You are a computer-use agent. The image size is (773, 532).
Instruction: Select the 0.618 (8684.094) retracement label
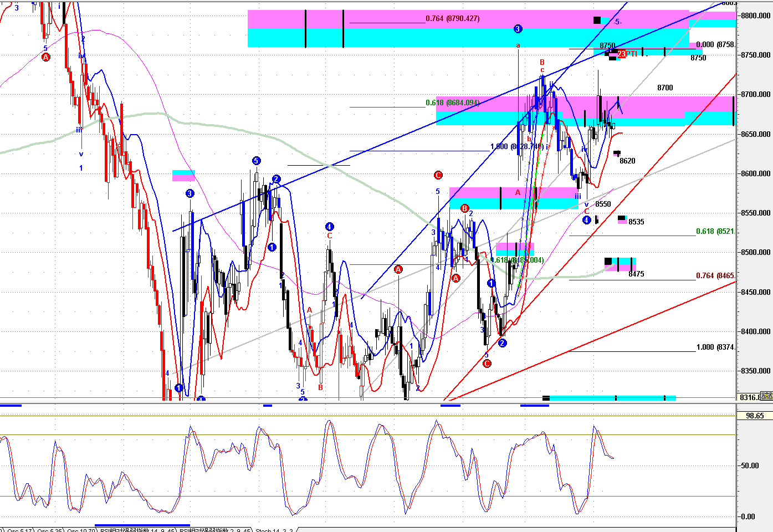coord(453,103)
